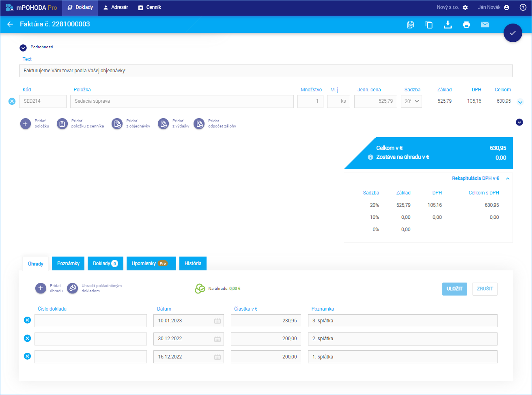Switch to the Poznámky tab
Image resolution: width=532 pixels, height=395 pixels.
point(68,263)
